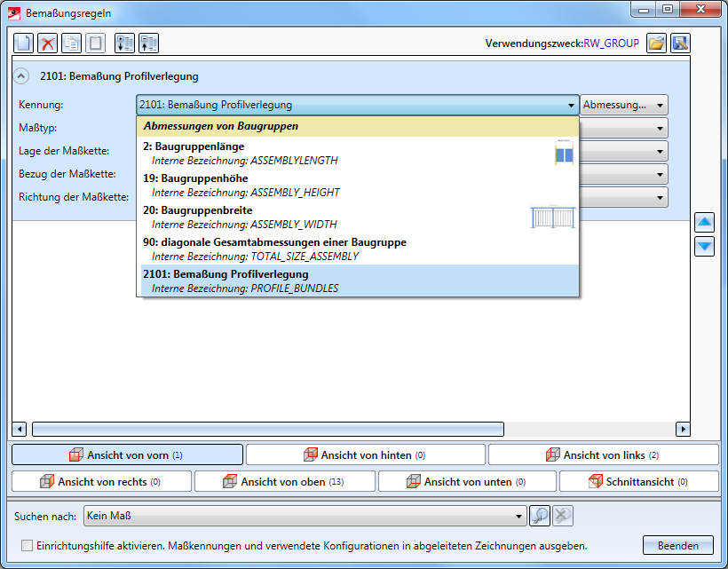Click the expand all rules icon
The width and height of the screenshot is (728, 569).
click(124, 43)
